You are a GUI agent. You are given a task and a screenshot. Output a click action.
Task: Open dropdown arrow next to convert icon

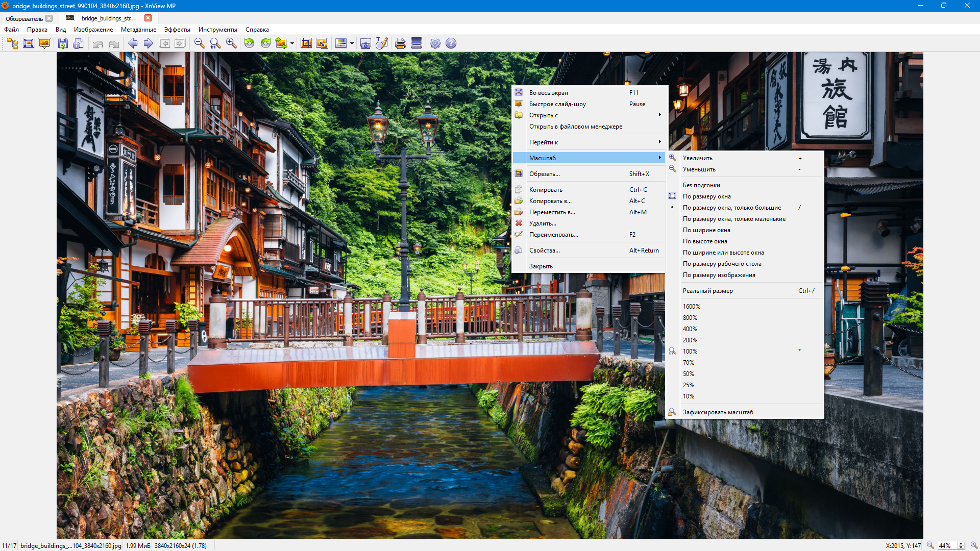point(292,44)
